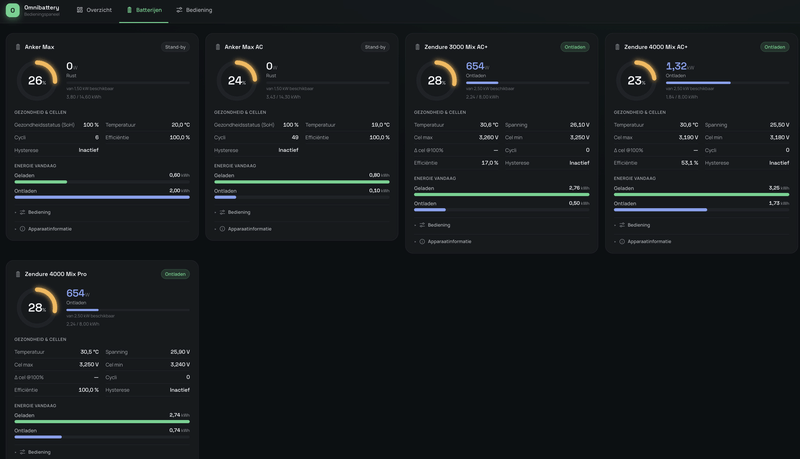This screenshot has height=459, width=800.
Task: Click the 19,0 °C temperature in Anker Max AC
Action: click(x=381, y=125)
